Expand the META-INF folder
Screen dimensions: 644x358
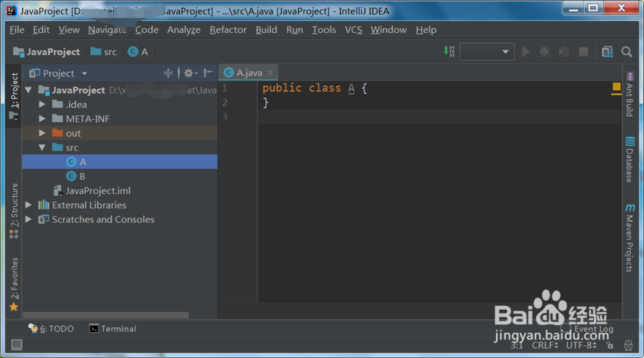pyautogui.click(x=42, y=118)
